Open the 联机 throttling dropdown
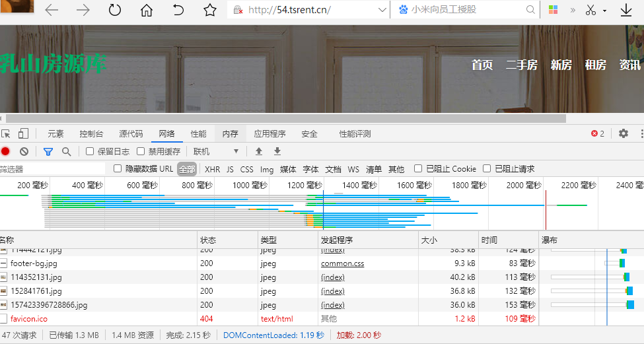 (216, 151)
